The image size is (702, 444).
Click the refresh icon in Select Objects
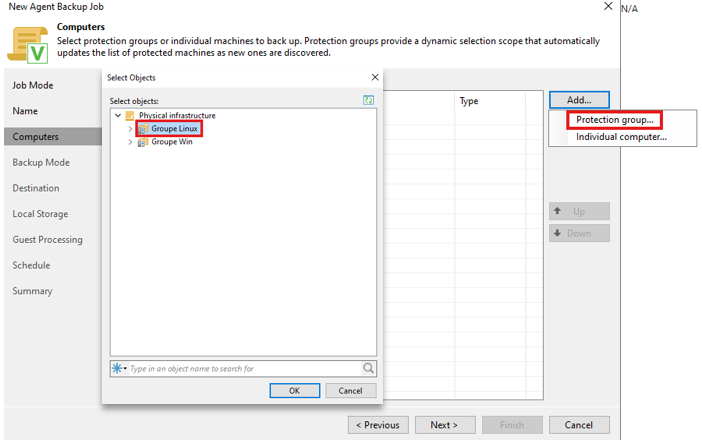(370, 101)
